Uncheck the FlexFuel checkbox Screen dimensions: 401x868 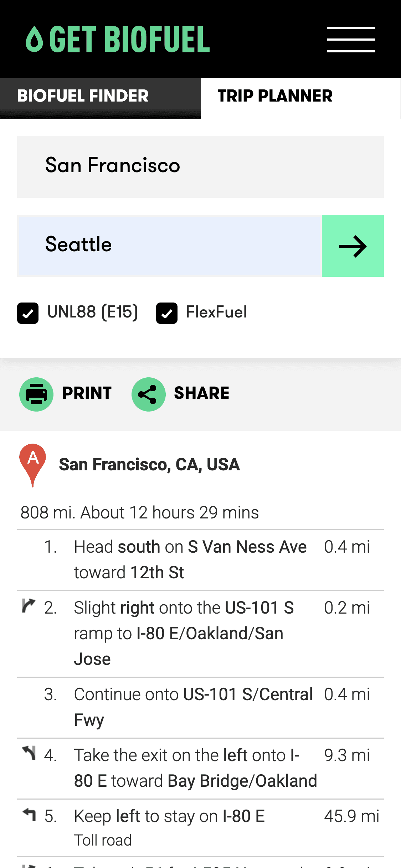click(167, 313)
